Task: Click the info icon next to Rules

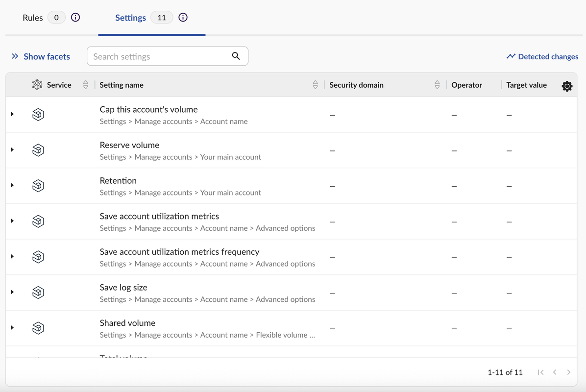Action: point(75,18)
